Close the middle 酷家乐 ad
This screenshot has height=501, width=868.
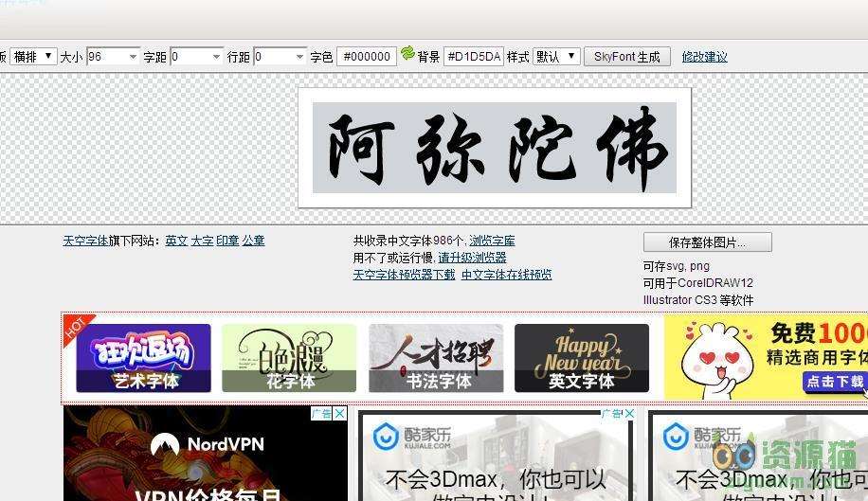pyautogui.click(x=629, y=414)
